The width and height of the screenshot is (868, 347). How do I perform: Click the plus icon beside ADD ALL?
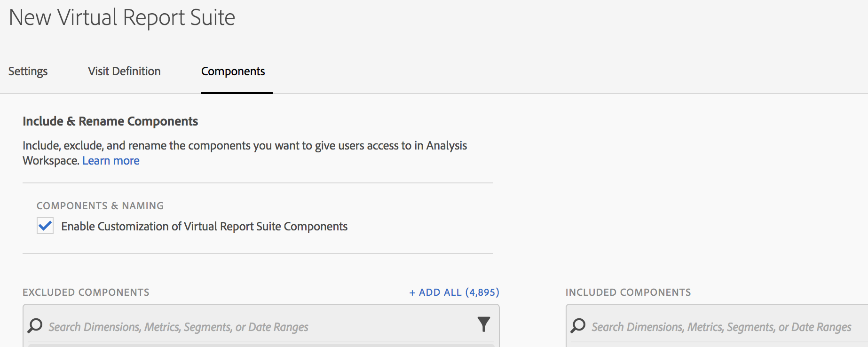pyautogui.click(x=412, y=293)
